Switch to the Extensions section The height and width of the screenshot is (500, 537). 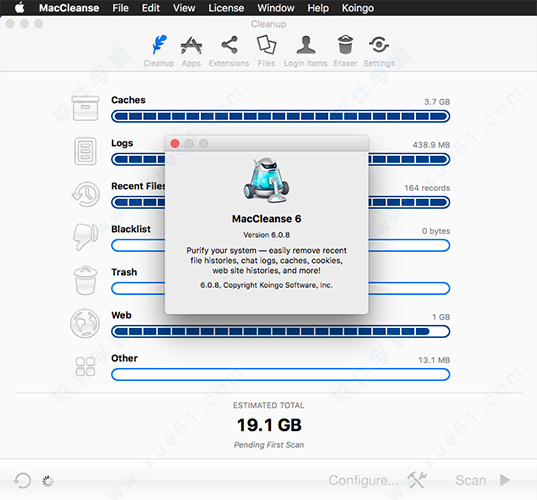click(x=229, y=51)
